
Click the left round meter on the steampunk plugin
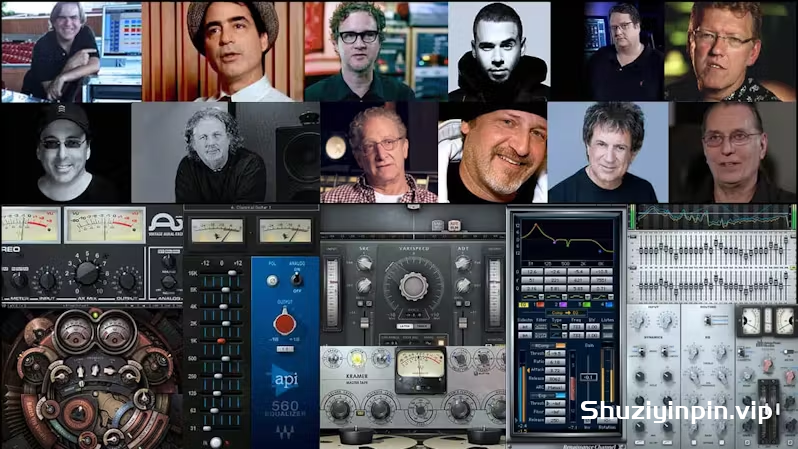(x=74, y=333)
